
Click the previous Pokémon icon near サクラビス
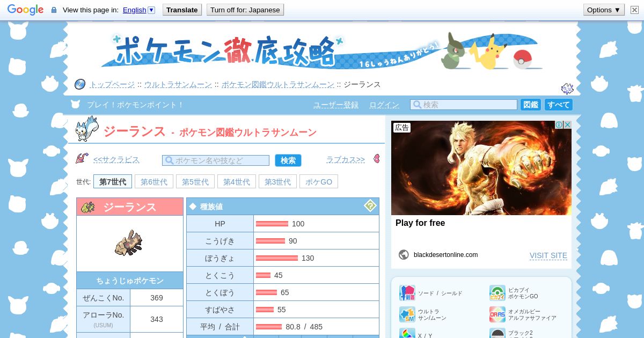tap(82, 158)
